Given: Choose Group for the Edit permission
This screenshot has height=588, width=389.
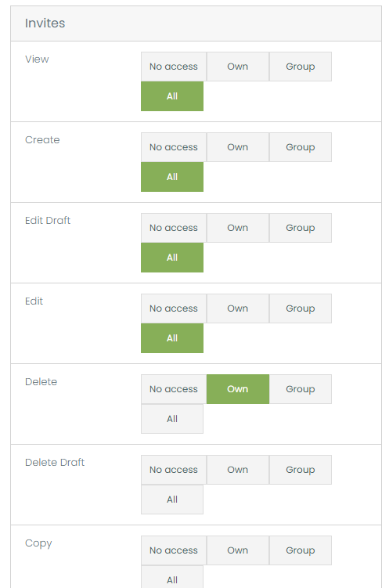Looking at the screenshot, I should pos(301,308).
